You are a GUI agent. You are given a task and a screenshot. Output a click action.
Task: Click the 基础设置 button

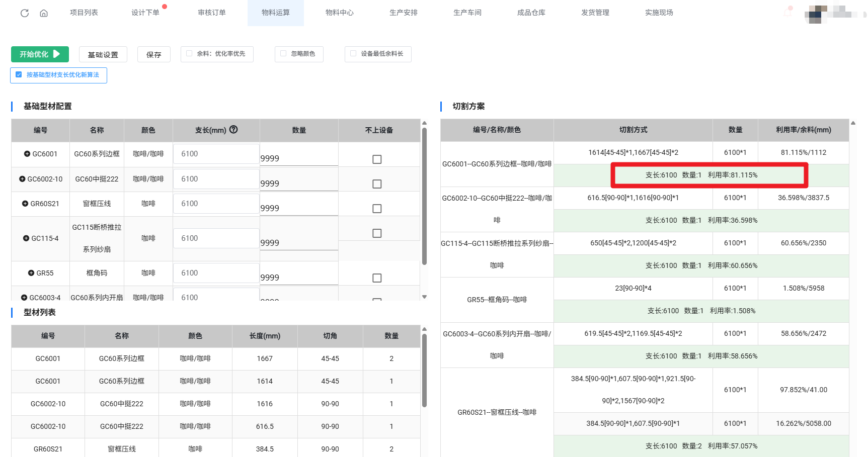[103, 54]
